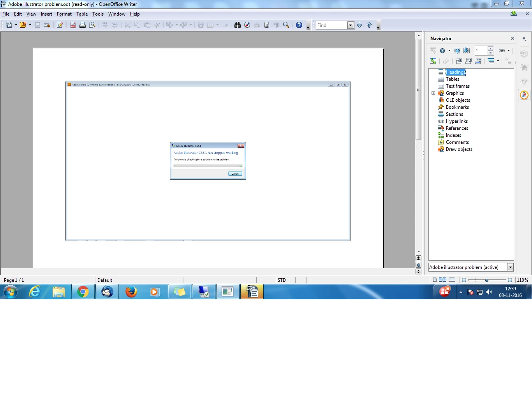Image resolution: width=532 pixels, height=410 pixels.
Task: Select Headings in the Navigator tree
Action: pos(456,72)
